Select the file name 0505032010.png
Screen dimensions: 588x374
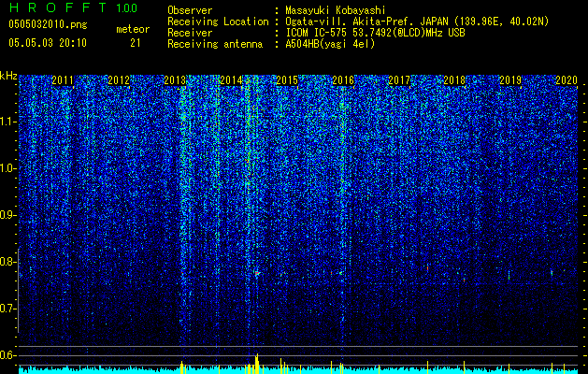pos(48,25)
